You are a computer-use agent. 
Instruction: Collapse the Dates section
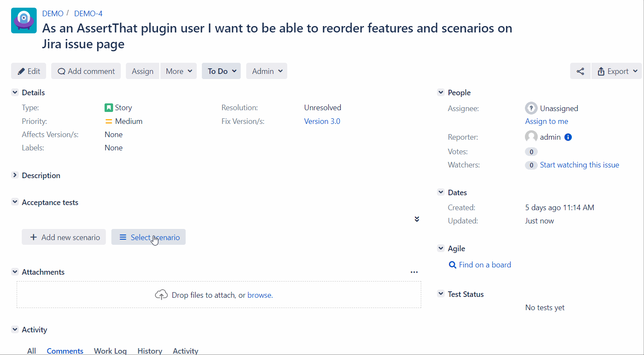441,192
